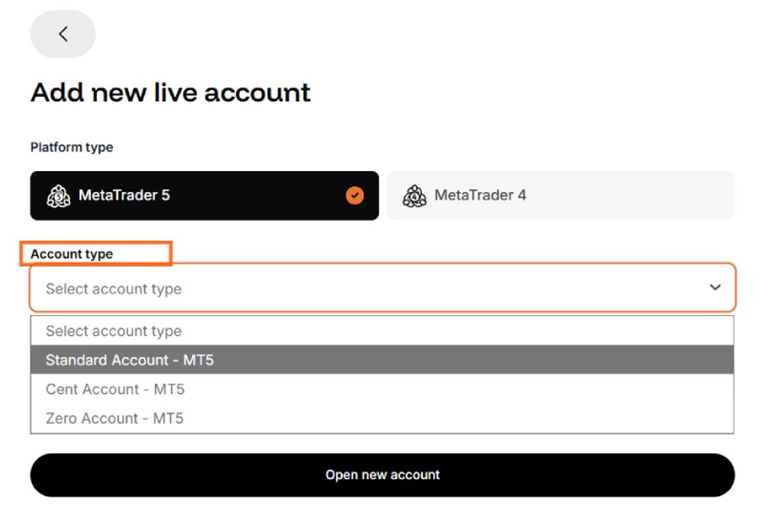Click the Account type label
Screen dimensions: 763x532
(71, 254)
